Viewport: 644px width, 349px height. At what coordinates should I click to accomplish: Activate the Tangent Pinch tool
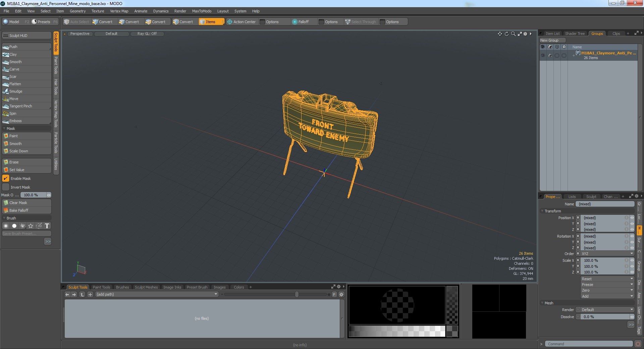tap(26, 106)
